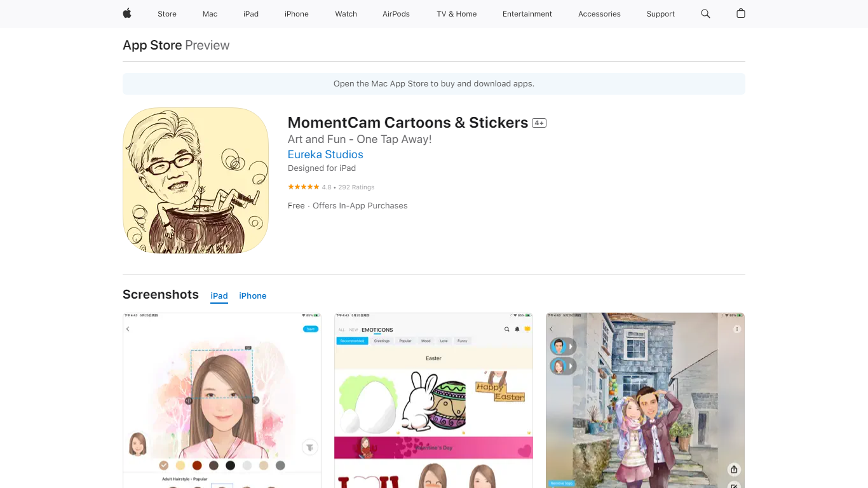868x488 pixels.
Task: Click the paint filter icon in first screenshot
Action: [309, 447]
